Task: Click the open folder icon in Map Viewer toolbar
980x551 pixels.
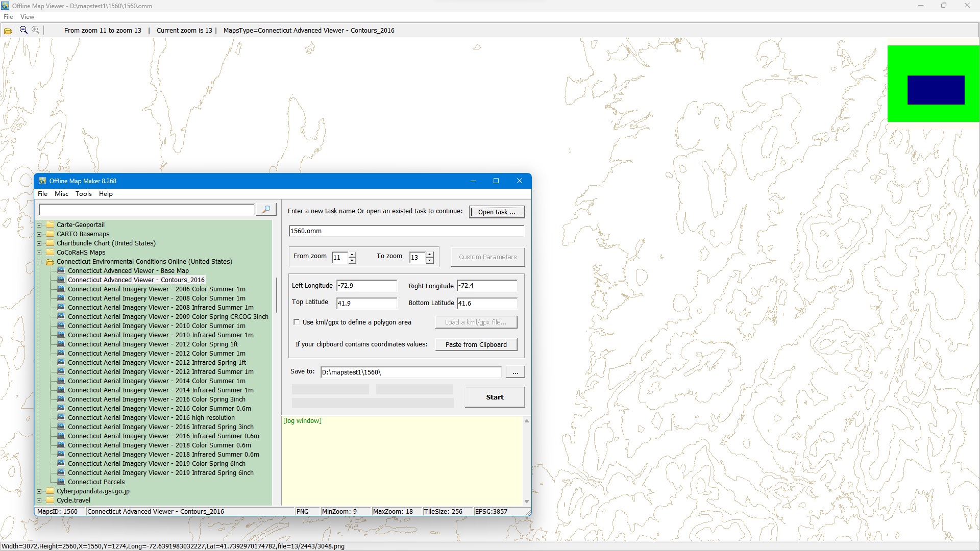Action: (8, 31)
